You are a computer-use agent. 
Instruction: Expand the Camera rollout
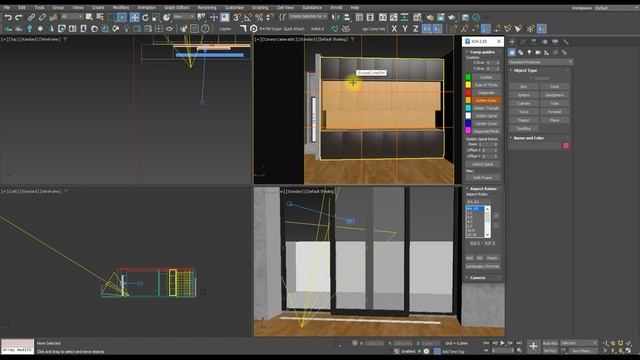point(478,278)
